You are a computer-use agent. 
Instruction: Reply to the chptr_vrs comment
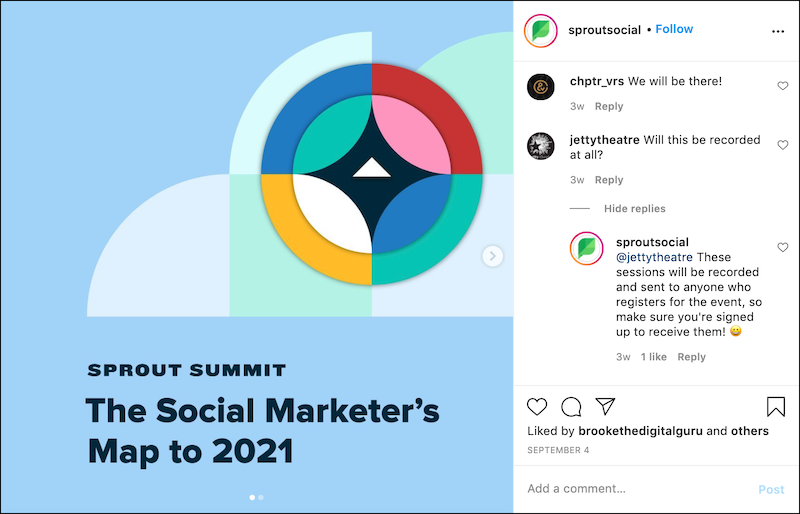609,107
